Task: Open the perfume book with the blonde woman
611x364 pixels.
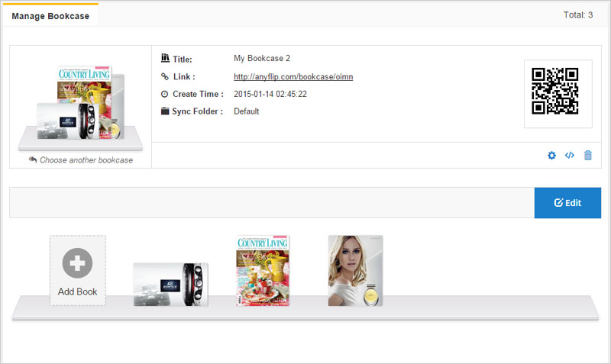Action: point(355,271)
